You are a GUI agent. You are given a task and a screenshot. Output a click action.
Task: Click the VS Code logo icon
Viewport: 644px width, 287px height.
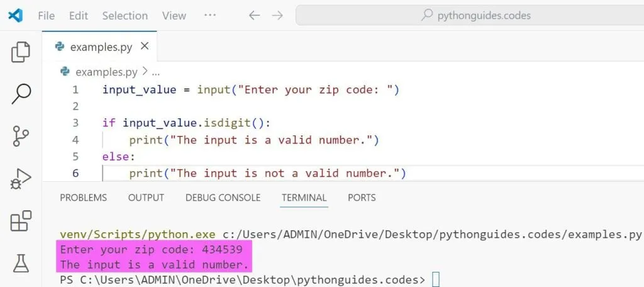(x=16, y=15)
